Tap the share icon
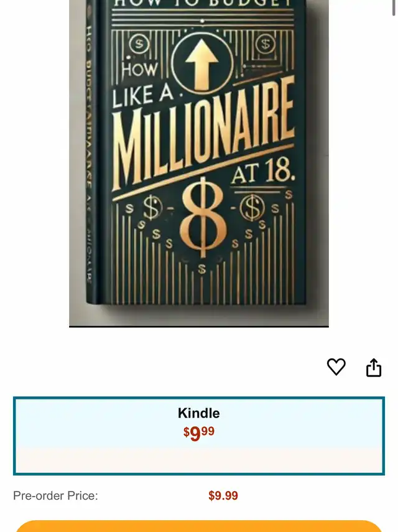 373,368
